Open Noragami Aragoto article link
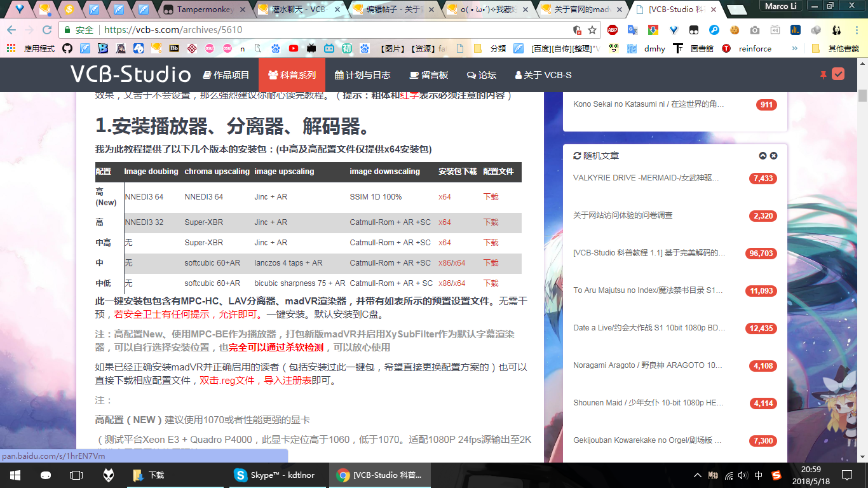This screenshot has width=868, height=488. click(648, 365)
